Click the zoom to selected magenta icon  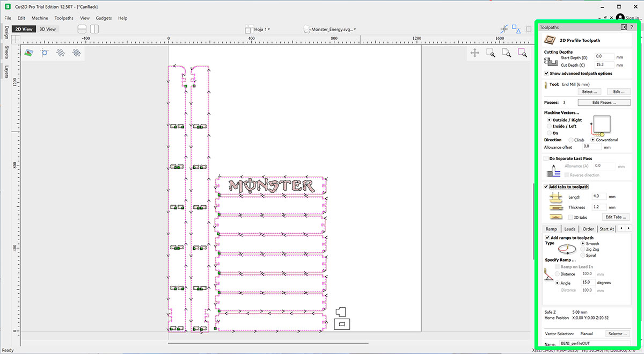point(522,53)
